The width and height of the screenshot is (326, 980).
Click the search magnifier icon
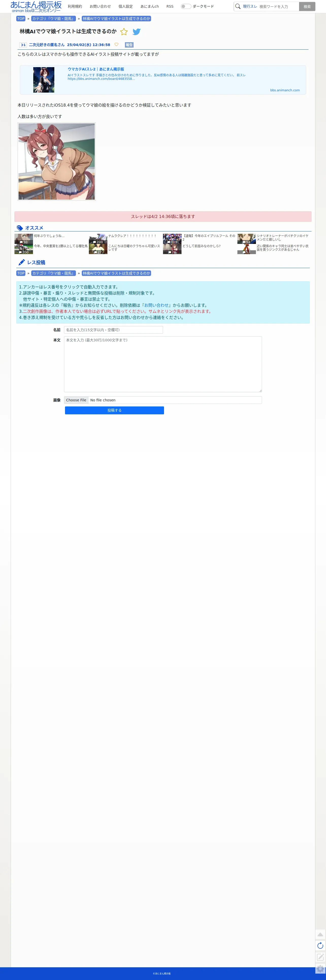(238, 6)
